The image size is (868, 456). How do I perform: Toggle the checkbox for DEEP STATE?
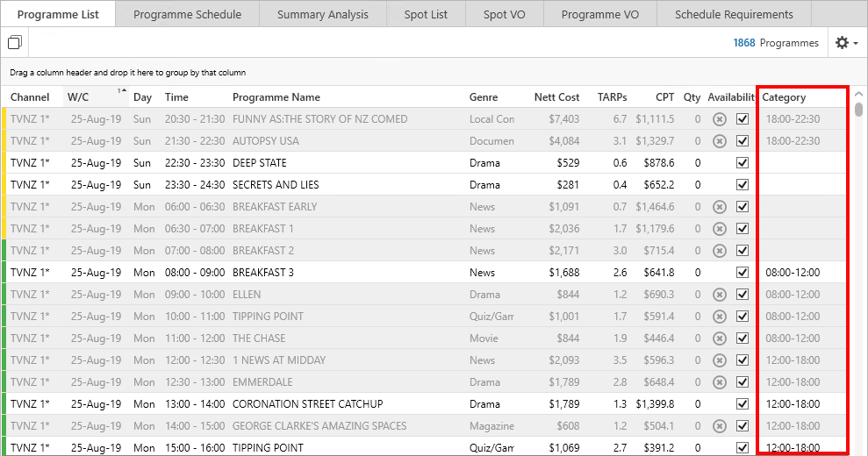(x=742, y=163)
